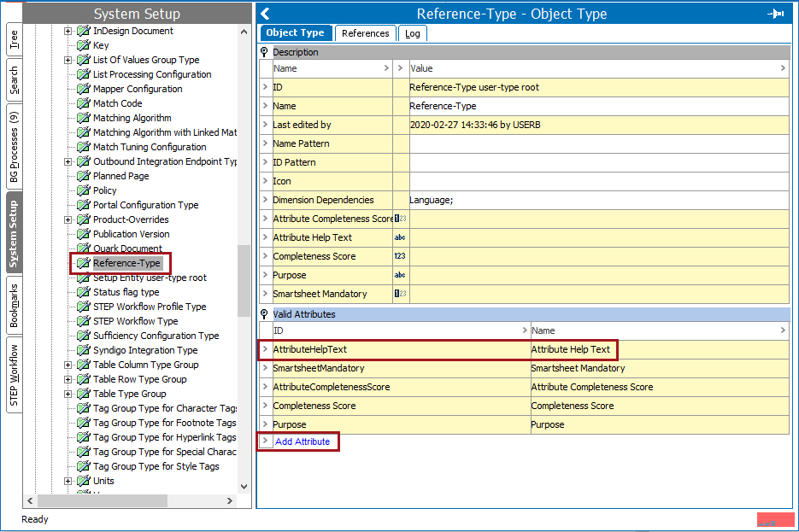The image size is (799, 532).
Task: Click the 123 icon in the Completeness Score row
Action: 400,256
